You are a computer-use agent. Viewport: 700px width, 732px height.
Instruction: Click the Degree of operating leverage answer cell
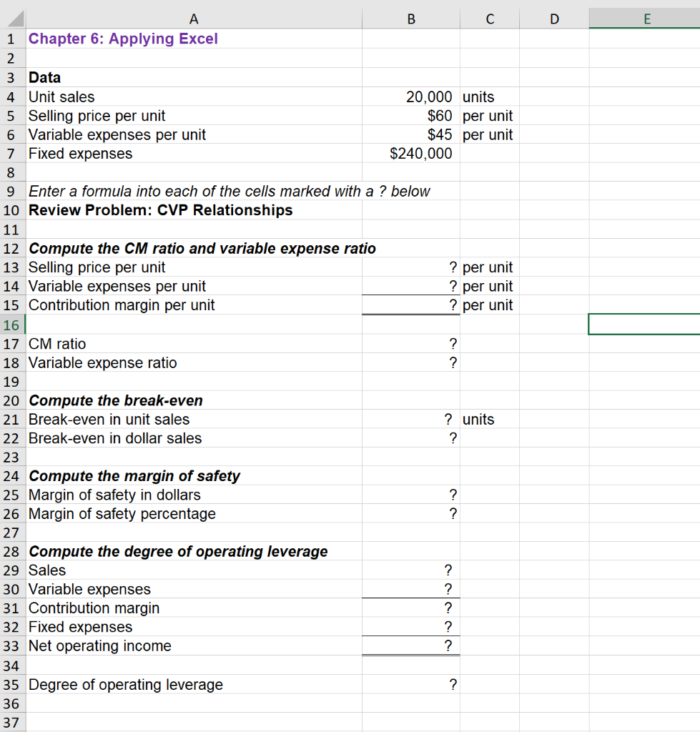(410, 684)
